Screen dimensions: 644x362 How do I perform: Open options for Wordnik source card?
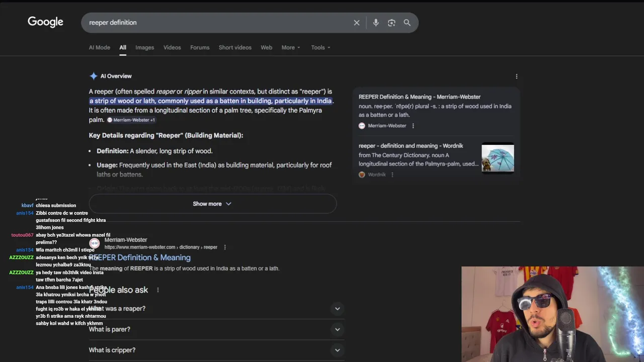[x=392, y=174]
